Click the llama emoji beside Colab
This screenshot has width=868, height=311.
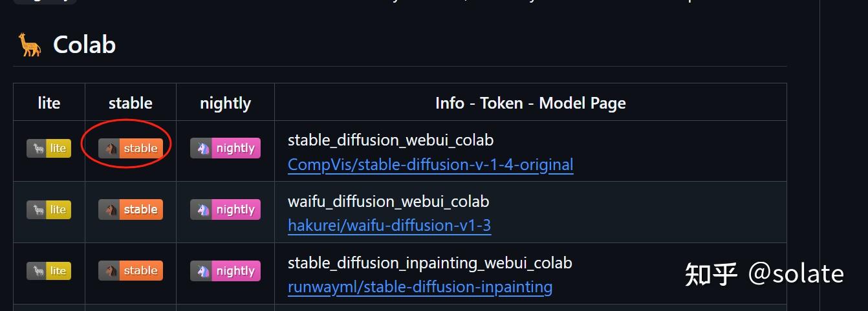click(x=30, y=45)
